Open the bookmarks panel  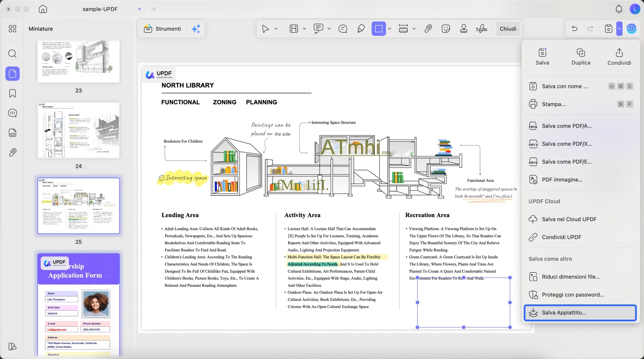[12, 93]
